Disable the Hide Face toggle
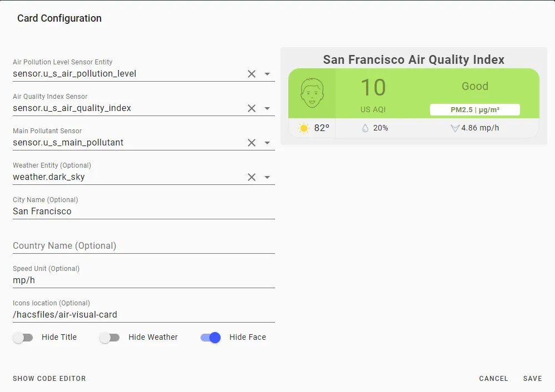This screenshot has width=555, height=392. click(x=211, y=338)
